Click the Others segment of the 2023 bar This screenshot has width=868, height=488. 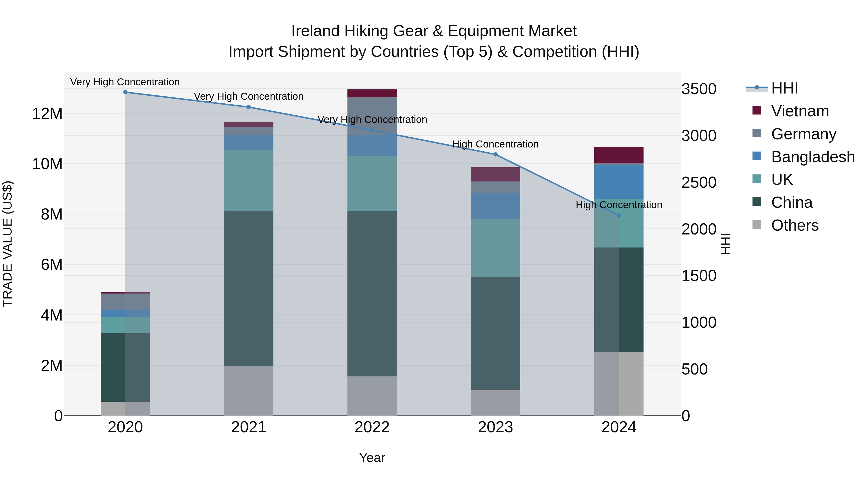coord(495,403)
